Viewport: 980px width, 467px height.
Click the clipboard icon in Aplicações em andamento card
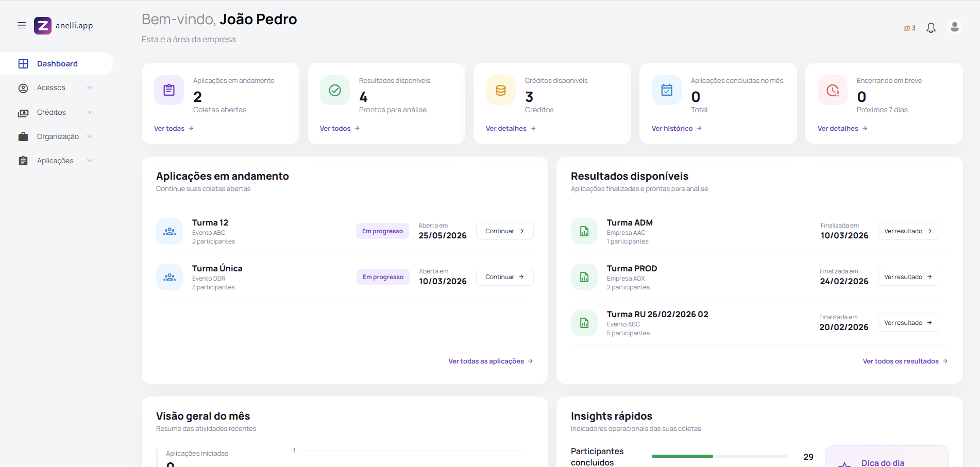point(169,90)
